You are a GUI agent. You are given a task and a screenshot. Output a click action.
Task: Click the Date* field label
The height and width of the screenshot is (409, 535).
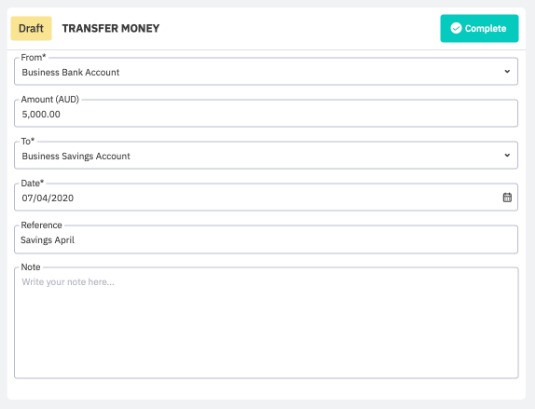32,183
